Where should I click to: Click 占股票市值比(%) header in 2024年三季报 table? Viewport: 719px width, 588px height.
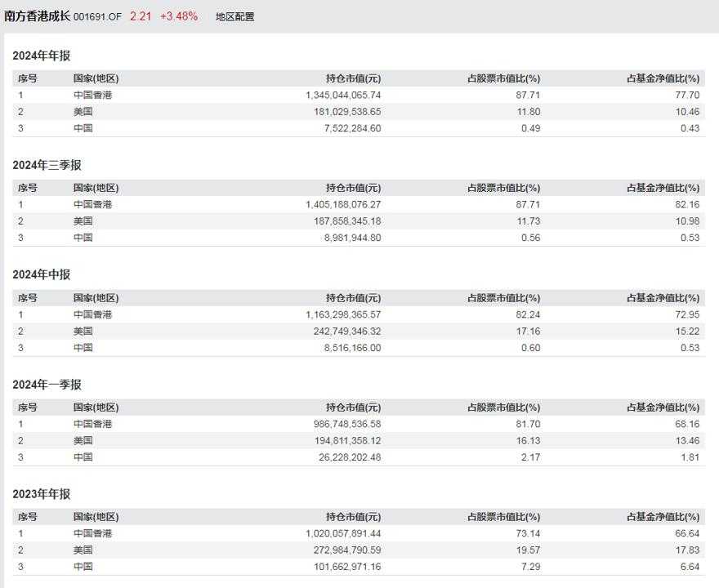[504, 188]
